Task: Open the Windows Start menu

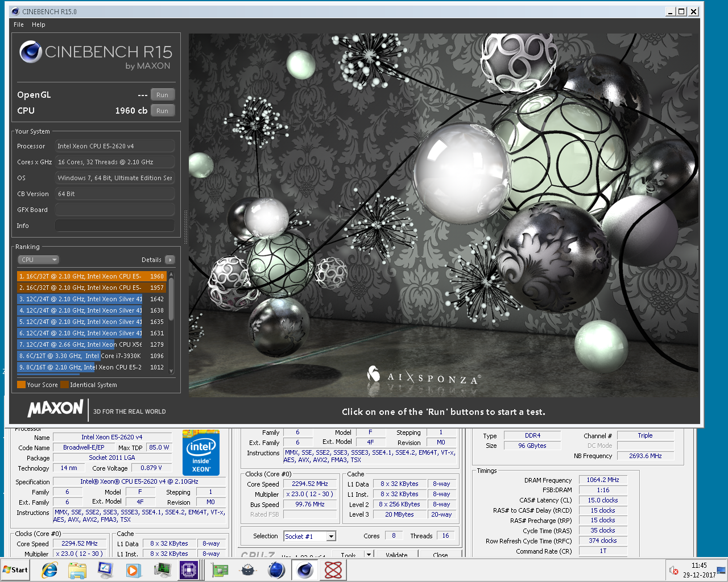Action: [15, 570]
